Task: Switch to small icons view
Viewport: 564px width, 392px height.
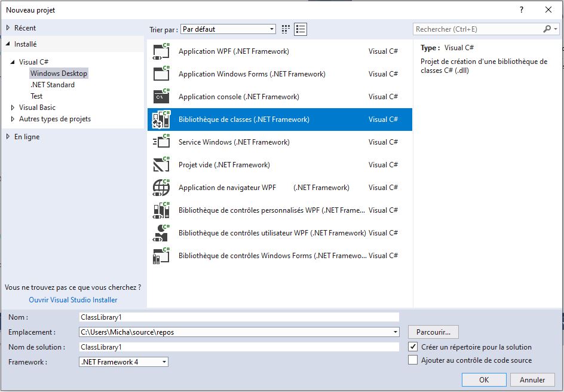Action: click(x=286, y=29)
